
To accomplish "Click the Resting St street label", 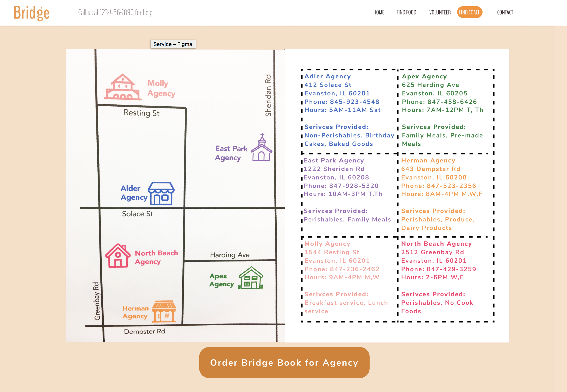I will coord(142,113).
